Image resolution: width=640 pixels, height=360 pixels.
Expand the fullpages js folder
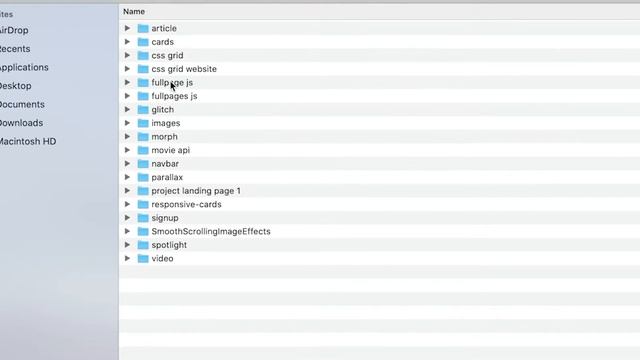point(127,96)
